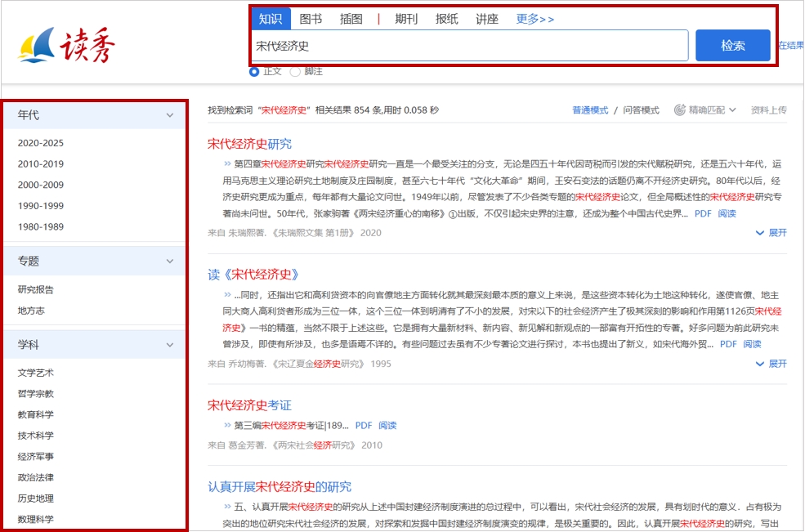Image resolution: width=805 pixels, height=532 pixels.
Task: Switch to 问答模式 mode
Action: [x=641, y=110]
